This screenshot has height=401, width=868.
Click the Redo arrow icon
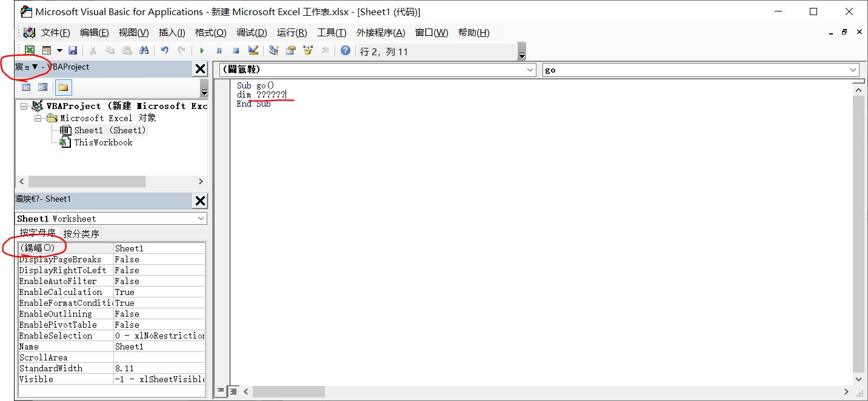click(181, 51)
